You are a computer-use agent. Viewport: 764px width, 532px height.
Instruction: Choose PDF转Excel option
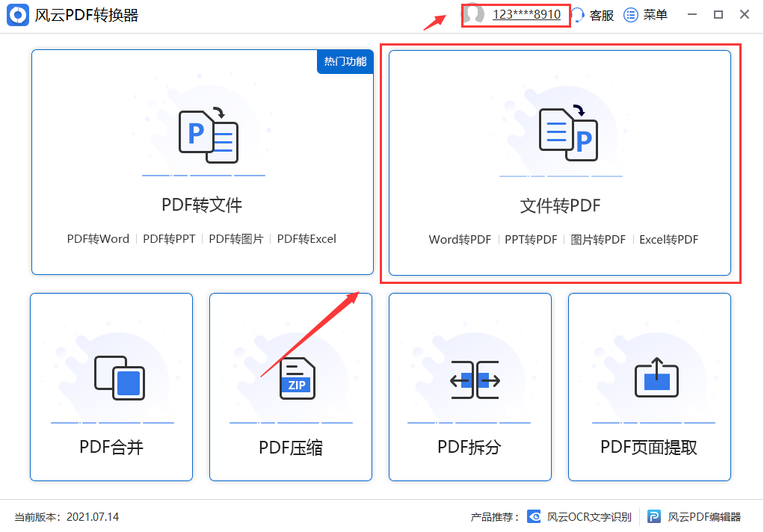tap(306, 238)
